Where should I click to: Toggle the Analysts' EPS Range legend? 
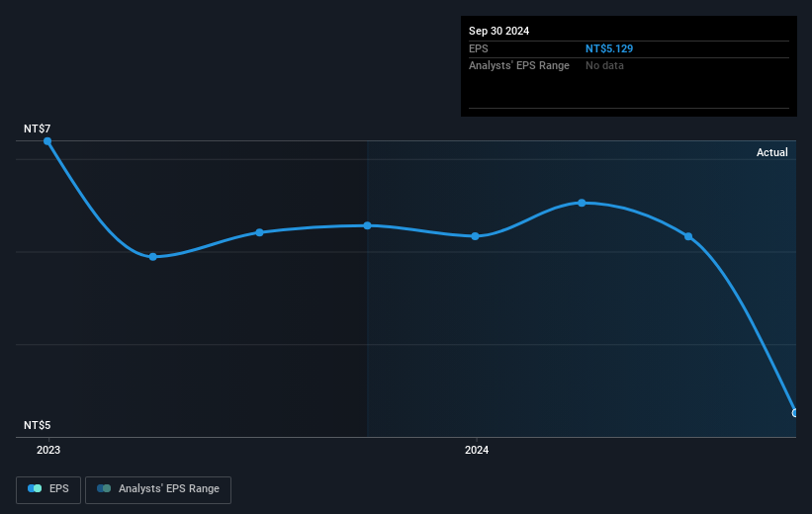pyautogui.click(x=158, y=489)
